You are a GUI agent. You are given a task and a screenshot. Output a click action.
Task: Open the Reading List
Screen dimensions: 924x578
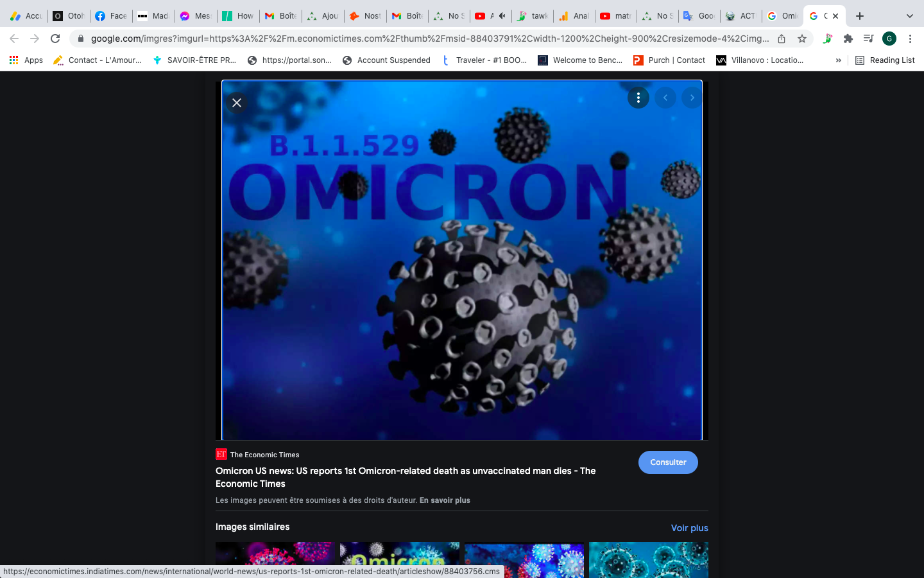click(x=885, y=60)
